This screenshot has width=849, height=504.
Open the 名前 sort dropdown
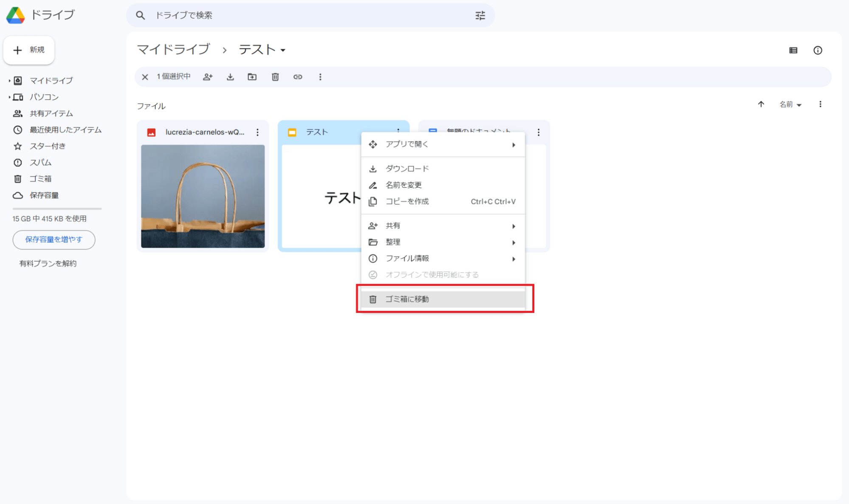click(790, 104)
